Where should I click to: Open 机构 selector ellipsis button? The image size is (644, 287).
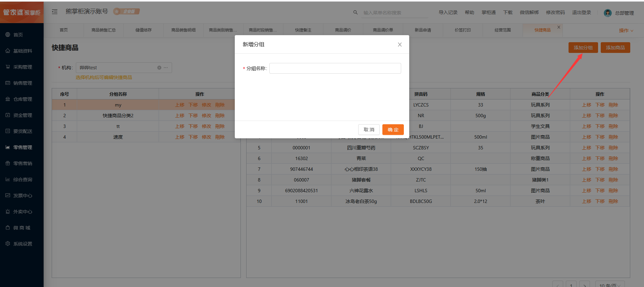(x=166, y=68)
